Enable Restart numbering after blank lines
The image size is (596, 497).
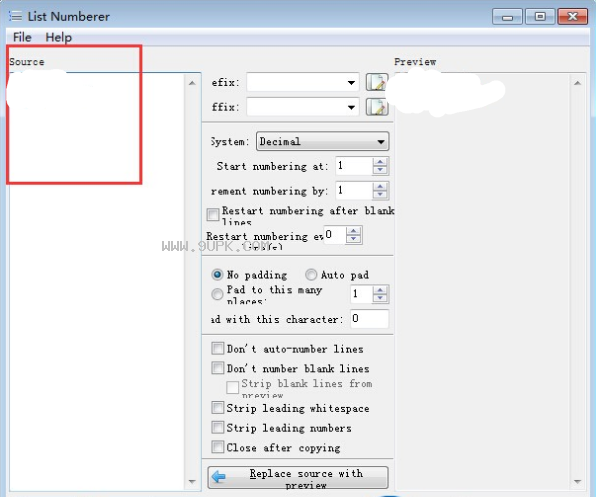213,214
